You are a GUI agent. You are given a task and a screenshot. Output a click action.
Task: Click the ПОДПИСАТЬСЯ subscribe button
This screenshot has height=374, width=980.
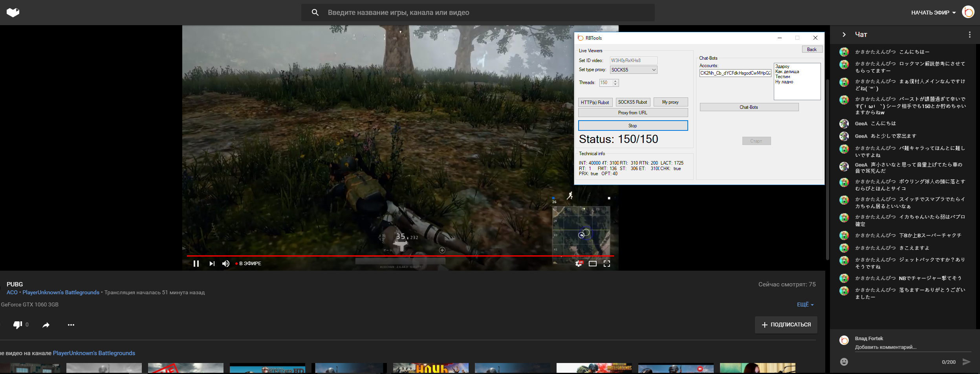tap(786, 325)
